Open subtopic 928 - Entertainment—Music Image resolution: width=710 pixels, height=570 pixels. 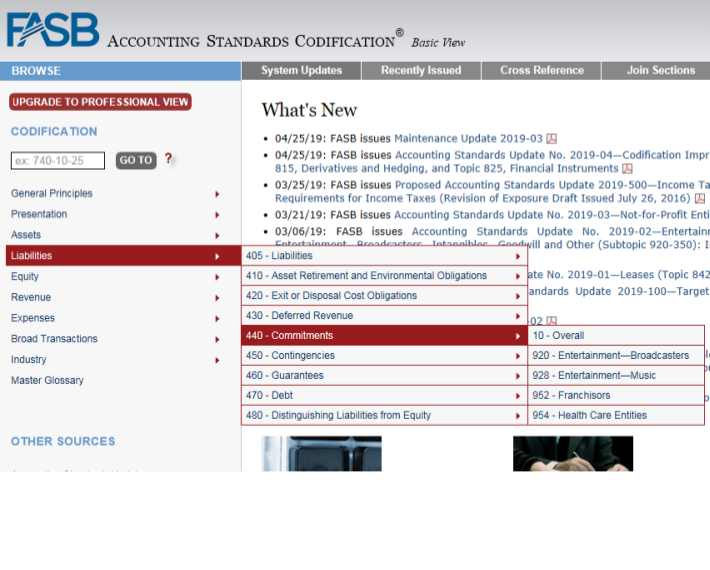click(x=616, y=375)
